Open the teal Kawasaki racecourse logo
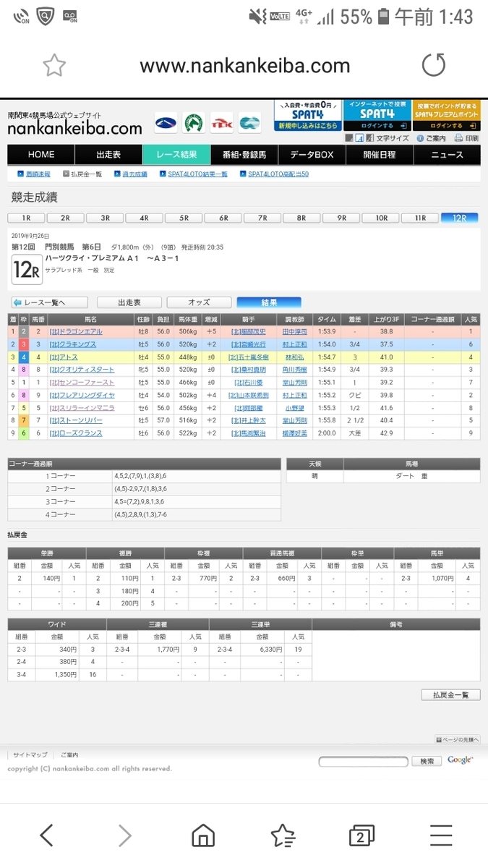This screenshot has height=868, width=488. (x=249, y=123)
